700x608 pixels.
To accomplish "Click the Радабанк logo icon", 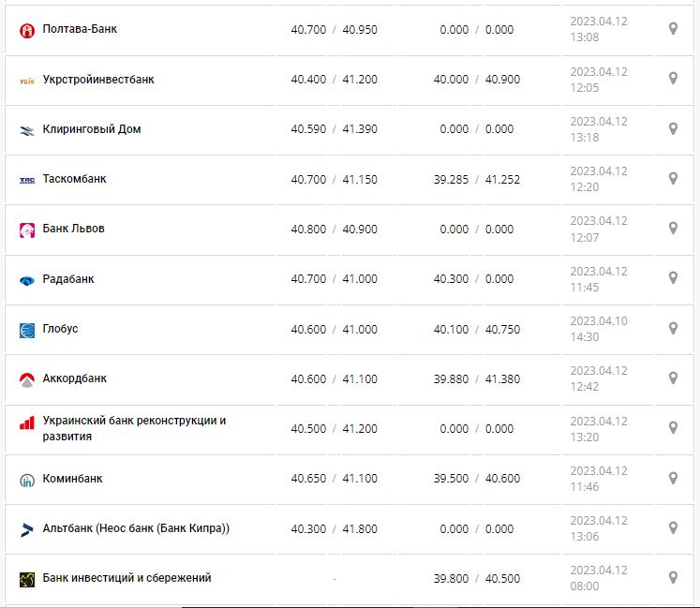I will tap(26, 280).
